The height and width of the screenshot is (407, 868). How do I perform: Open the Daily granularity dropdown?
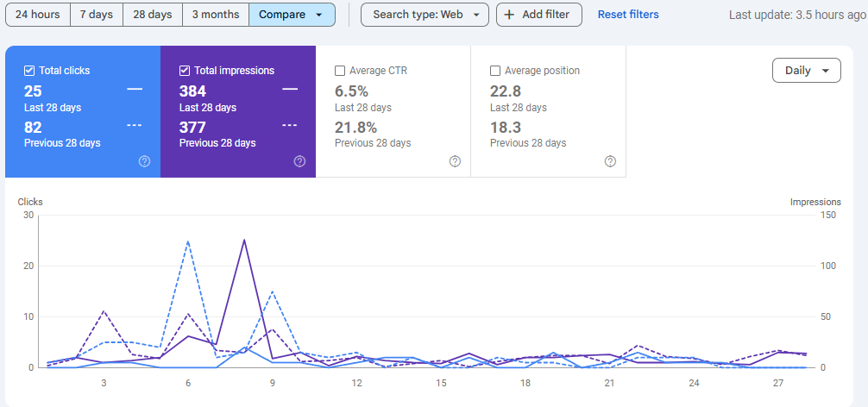tap(806, 71)
